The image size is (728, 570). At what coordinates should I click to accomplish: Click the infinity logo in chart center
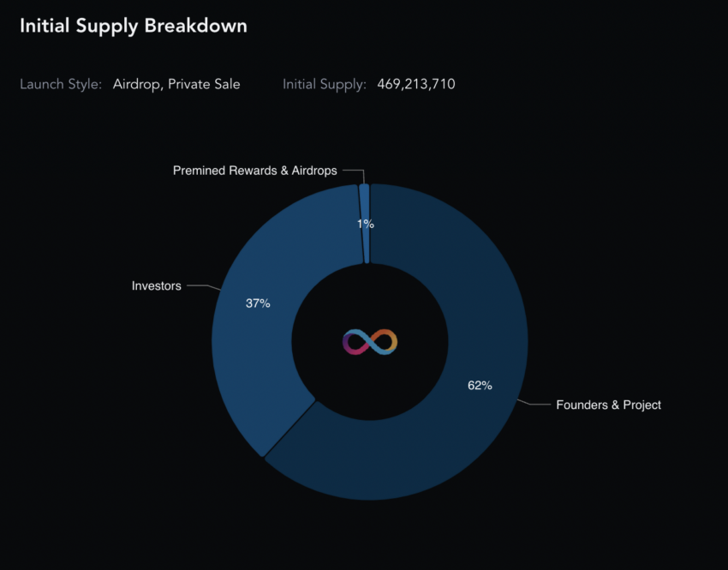370,342
